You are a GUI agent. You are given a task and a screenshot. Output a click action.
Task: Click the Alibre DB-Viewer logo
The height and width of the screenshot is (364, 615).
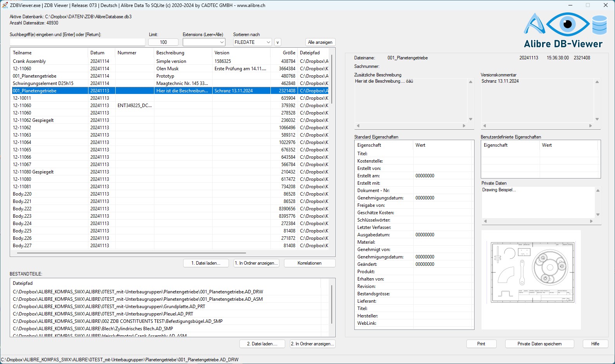point(565,31)
